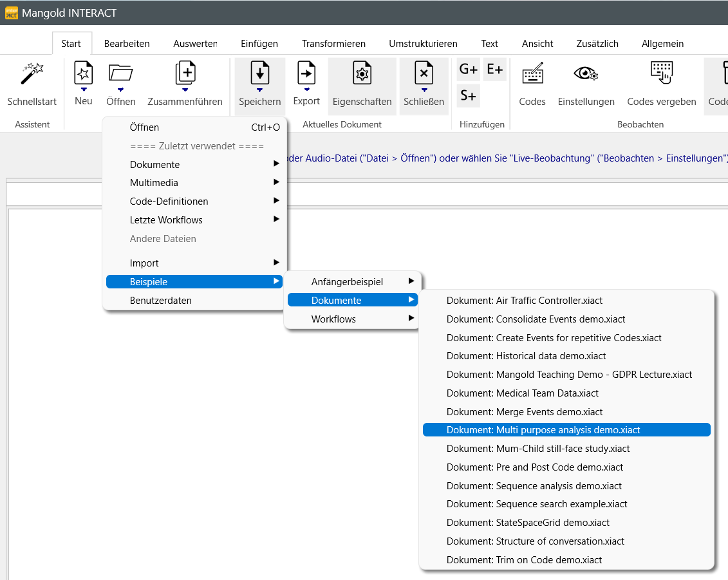Viewport: 728px width, 580px height.
Task: Select Dokumente in the Beispiele submenu
Action: [352, 300]
